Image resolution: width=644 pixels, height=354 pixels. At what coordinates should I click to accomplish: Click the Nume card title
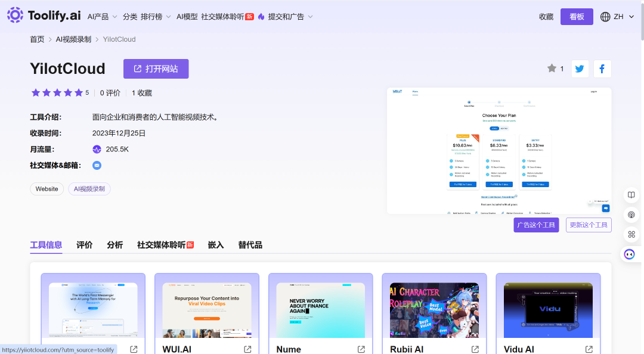(x=289, y=349)
